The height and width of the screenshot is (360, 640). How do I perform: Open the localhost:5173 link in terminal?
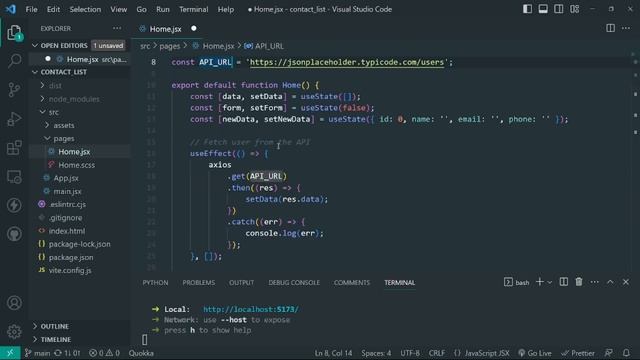point(251,309)
